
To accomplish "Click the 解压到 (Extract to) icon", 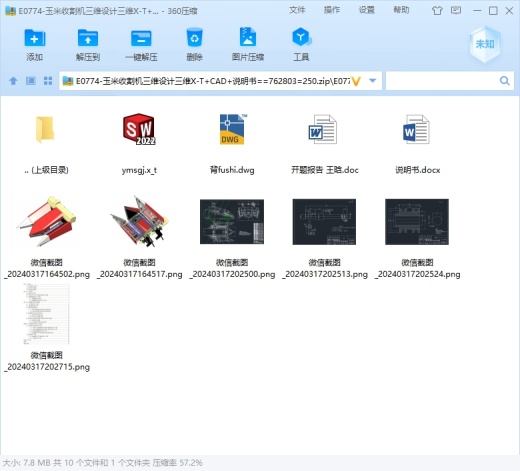I will pyautogui.click(x=88, y=38).
